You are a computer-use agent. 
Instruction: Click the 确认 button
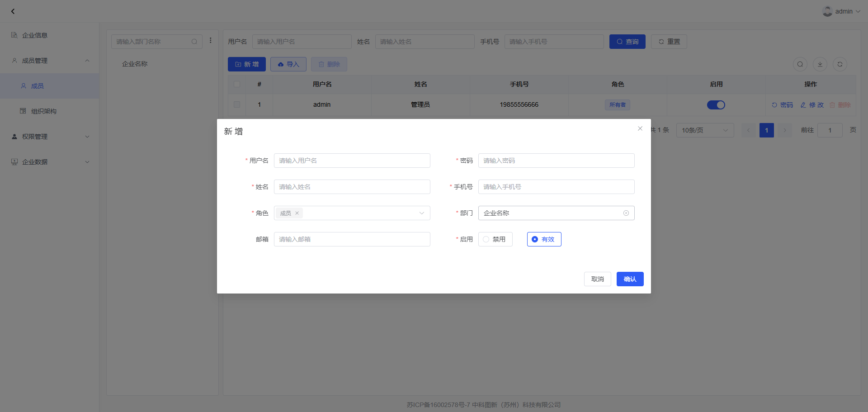point(630,279)
